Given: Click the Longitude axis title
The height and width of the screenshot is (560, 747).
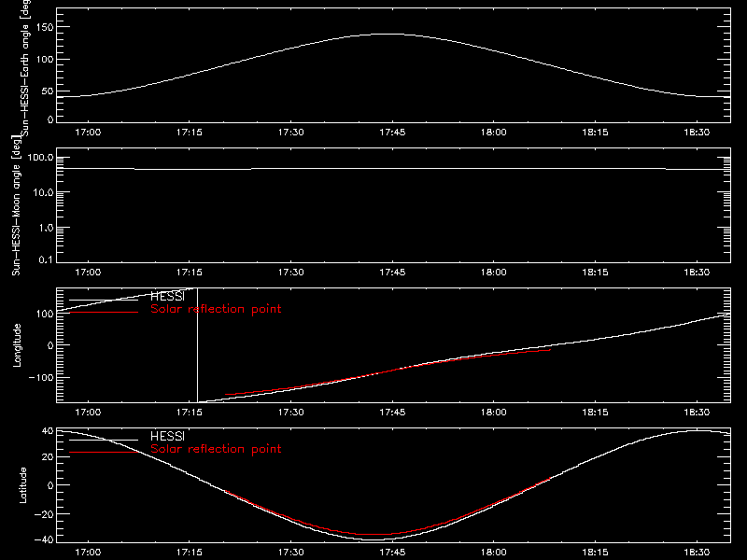Looking at the screenshot, I should pos(17,345).
